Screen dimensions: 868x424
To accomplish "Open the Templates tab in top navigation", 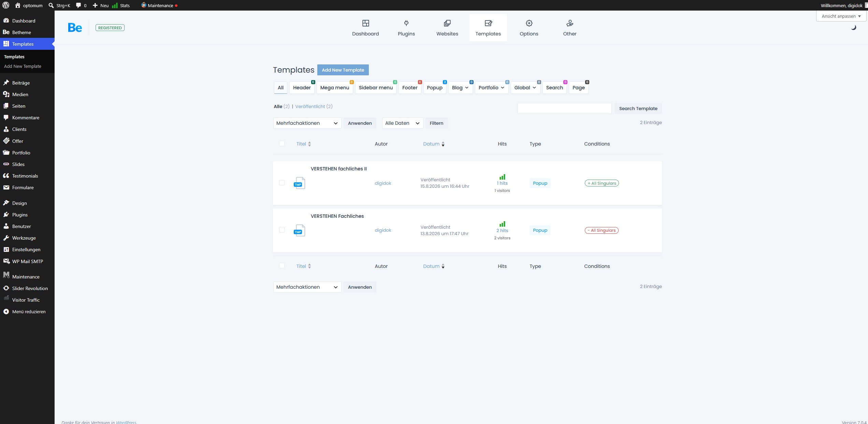I will tap(488, 28).
